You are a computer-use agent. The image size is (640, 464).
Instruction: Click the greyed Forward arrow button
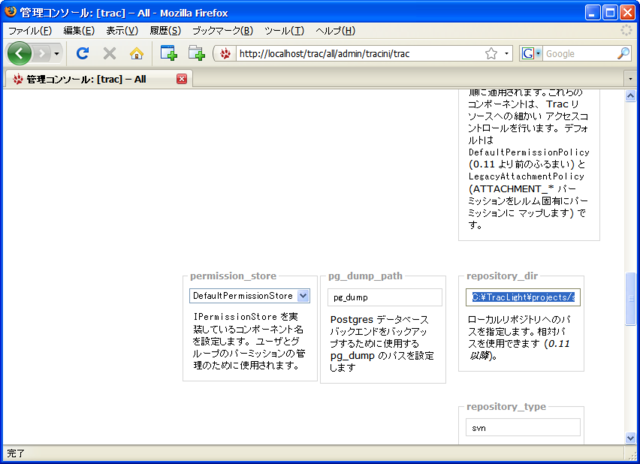click(42, 53)
